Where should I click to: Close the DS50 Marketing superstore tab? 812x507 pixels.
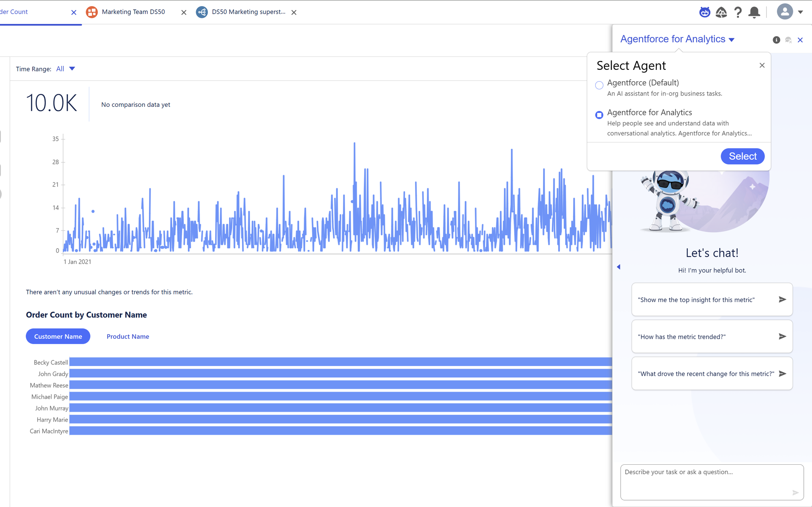pyautogui.click(x=294, y=13)
